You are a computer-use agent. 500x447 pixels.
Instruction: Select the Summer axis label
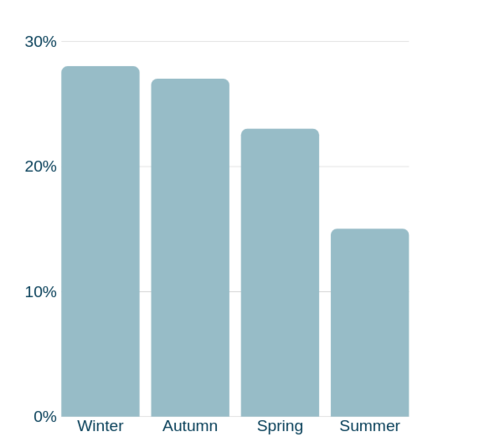pyautogui.click(x=370, y=426)
